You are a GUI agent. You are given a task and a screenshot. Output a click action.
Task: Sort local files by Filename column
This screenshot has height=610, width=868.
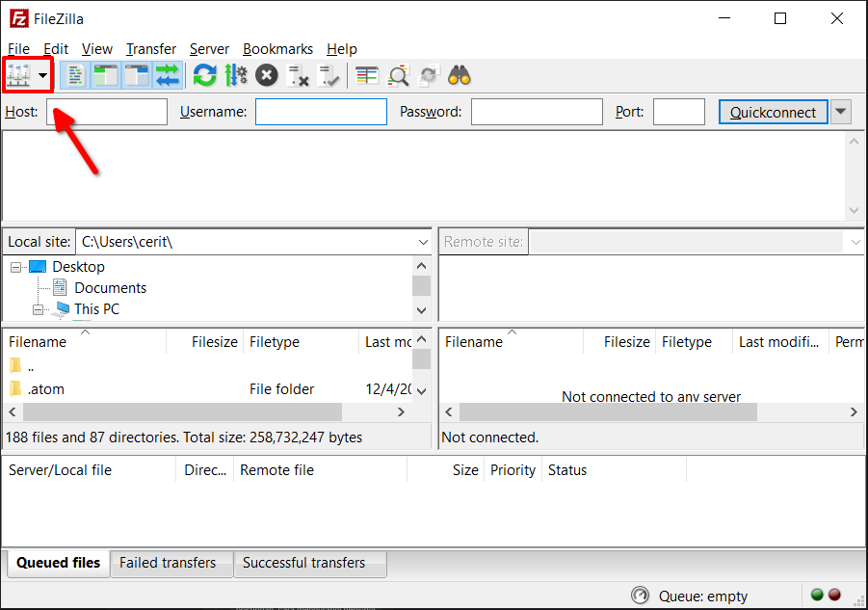point(85,342)
